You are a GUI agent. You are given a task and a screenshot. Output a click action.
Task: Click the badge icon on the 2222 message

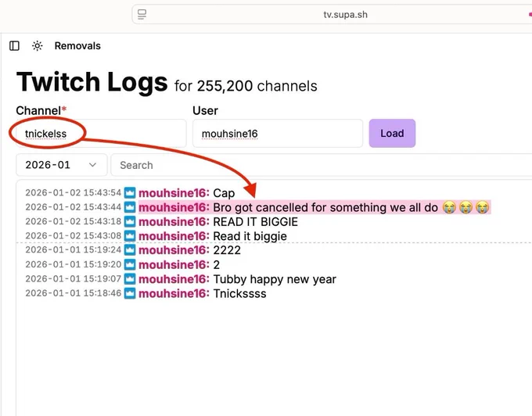click(x=130, y=250)
